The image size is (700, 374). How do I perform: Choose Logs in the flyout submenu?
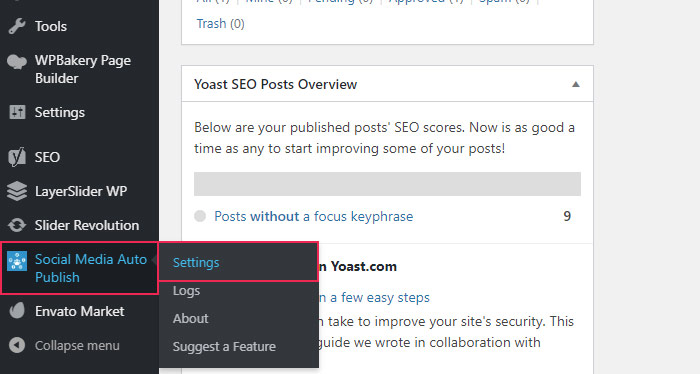[x=186, y=291]
